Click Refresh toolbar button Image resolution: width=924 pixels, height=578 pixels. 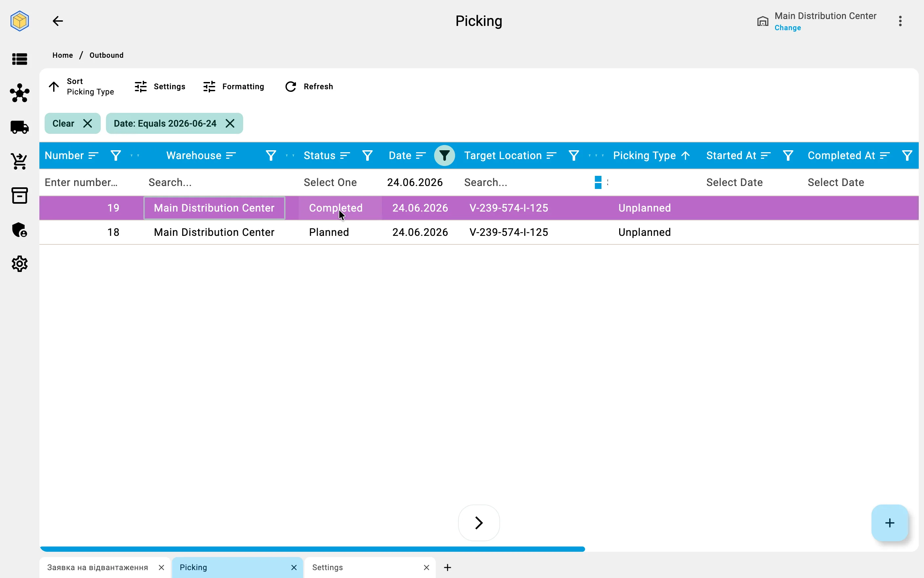(309, 87)
